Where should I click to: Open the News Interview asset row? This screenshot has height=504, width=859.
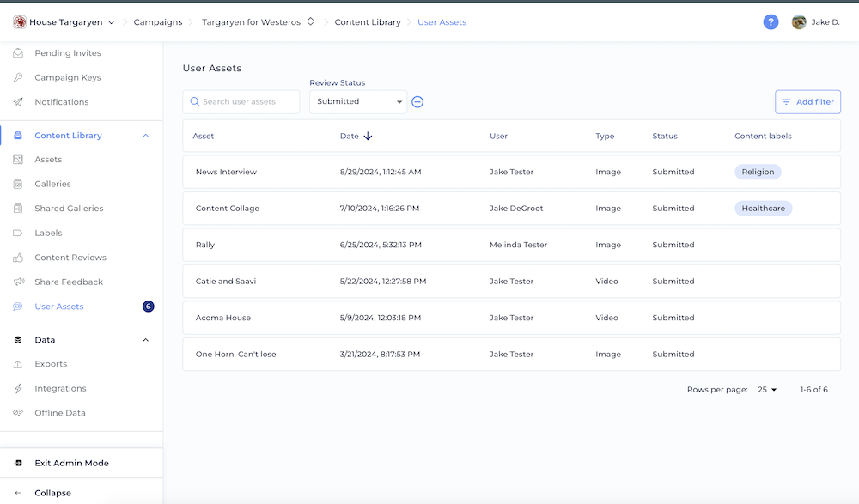coord(512,172)
